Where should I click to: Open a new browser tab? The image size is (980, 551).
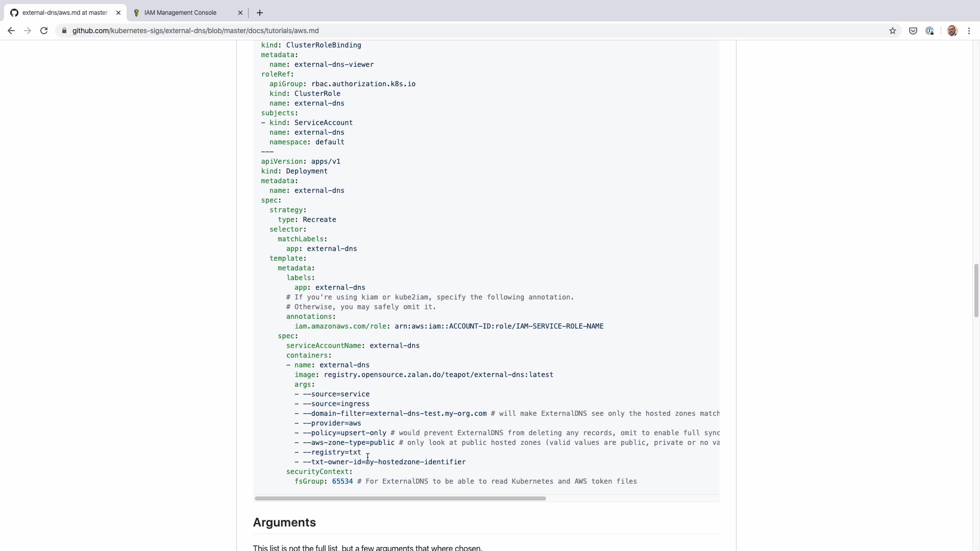tap(259, 13)
